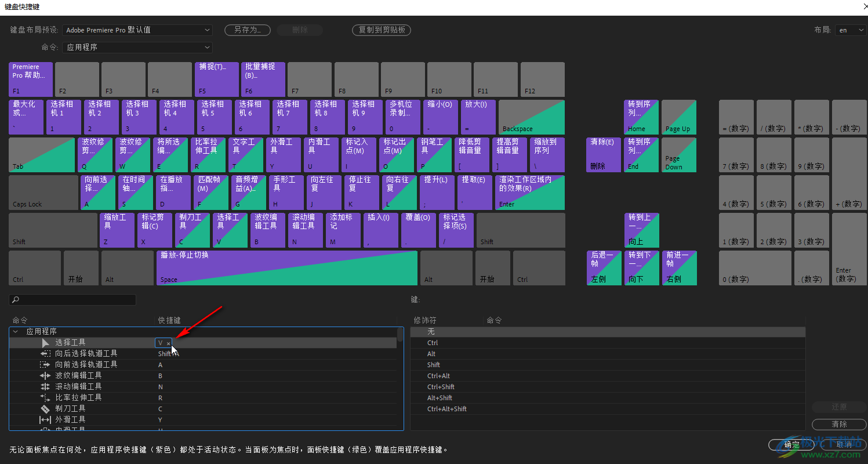Open the 布局 en language dropdown
This screenshot has height=464, width=868.
pos(851,30)
